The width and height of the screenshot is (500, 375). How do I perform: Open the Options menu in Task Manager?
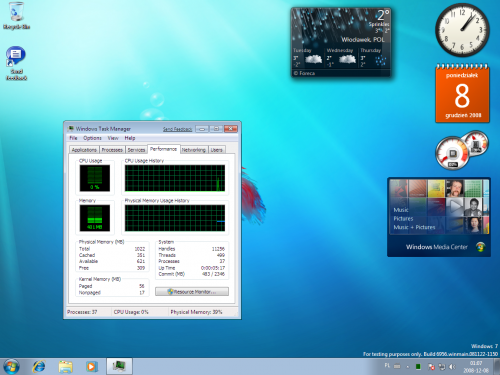point(92,138)
